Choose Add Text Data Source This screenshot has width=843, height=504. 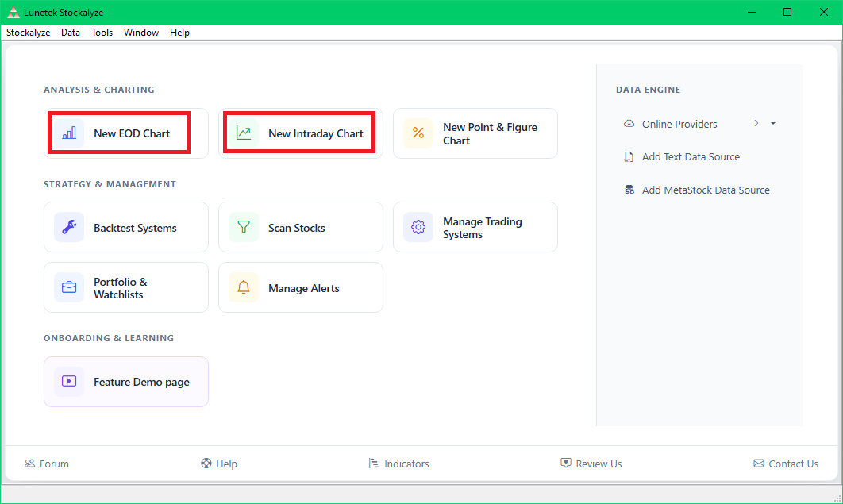(x=690, y=157)
